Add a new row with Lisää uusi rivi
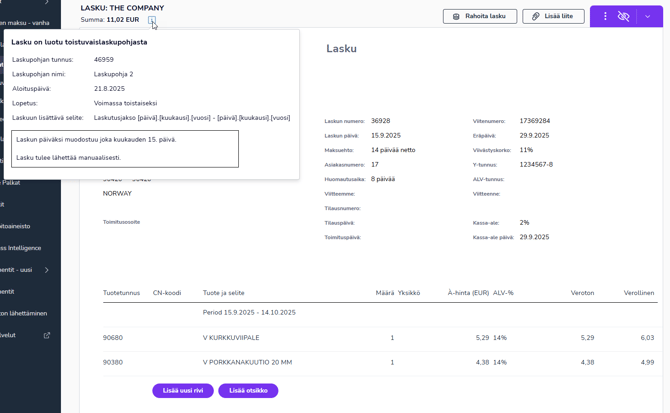 click(x=183, y=391)
